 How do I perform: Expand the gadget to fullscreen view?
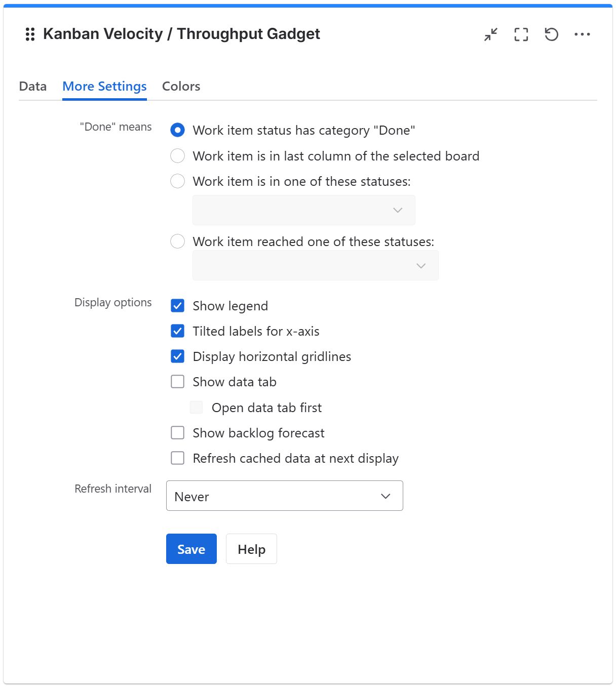521,34
